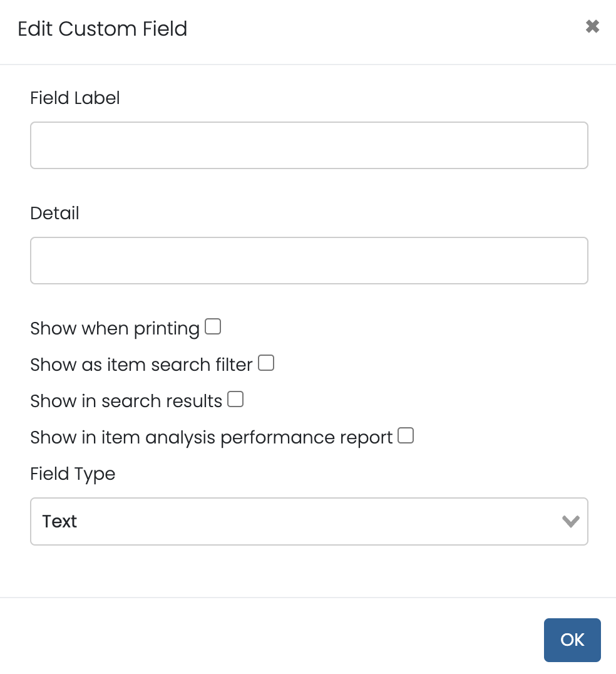Click the 'Detail' caption above input
The width and height of the screenshot is (616, 674).
pos(54,213)
